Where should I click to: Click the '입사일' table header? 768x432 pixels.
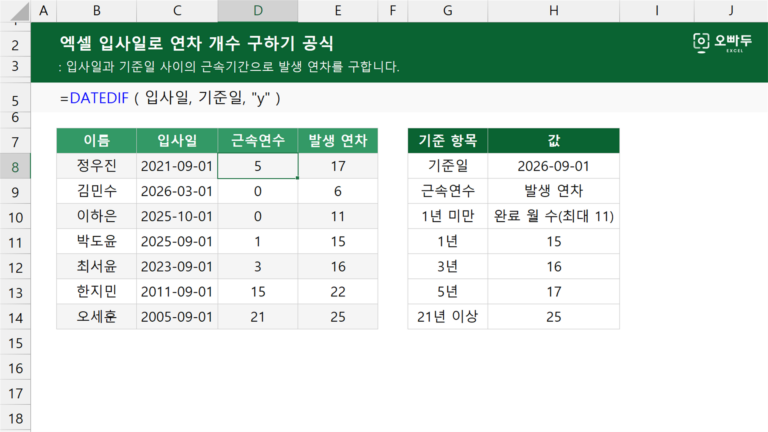(x=177, y=141)
